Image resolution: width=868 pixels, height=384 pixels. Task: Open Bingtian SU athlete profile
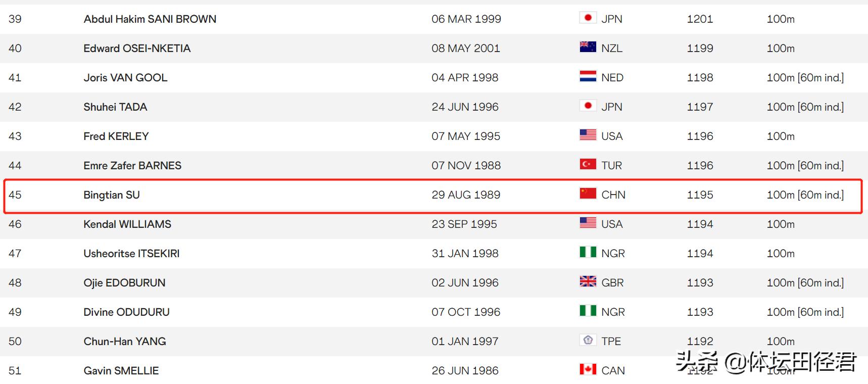coord(112,195)
